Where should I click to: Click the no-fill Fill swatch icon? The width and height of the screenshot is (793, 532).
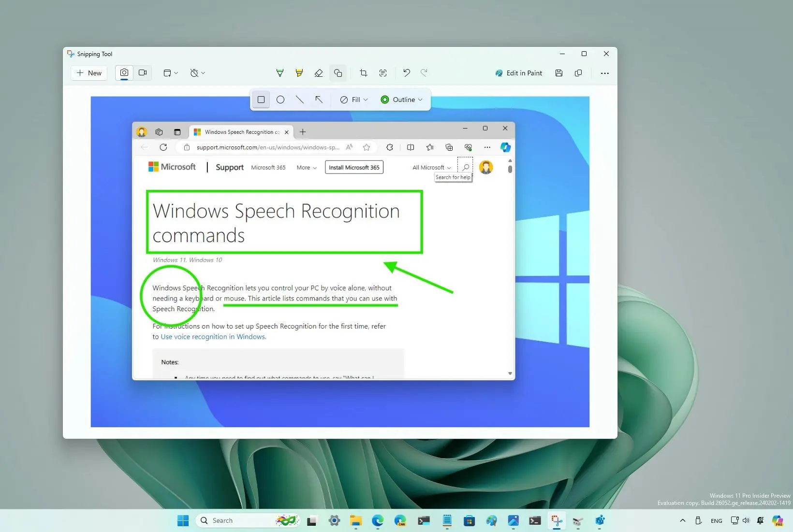344,100
